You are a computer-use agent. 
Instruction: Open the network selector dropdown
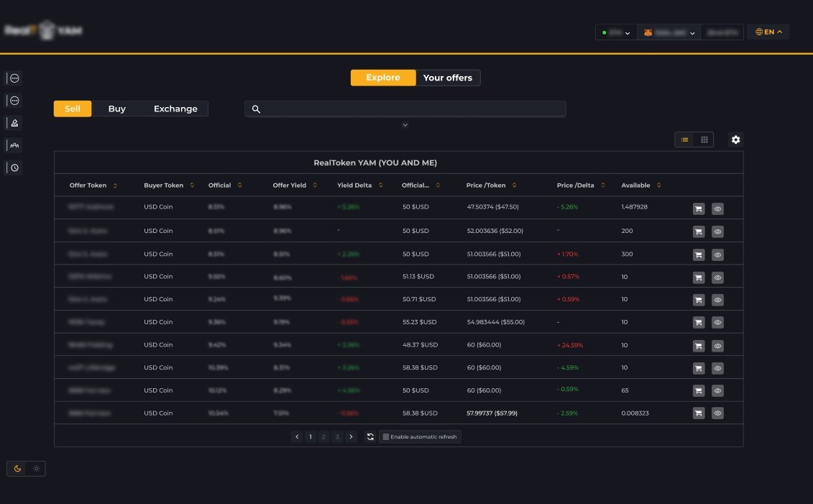point(616,32)
